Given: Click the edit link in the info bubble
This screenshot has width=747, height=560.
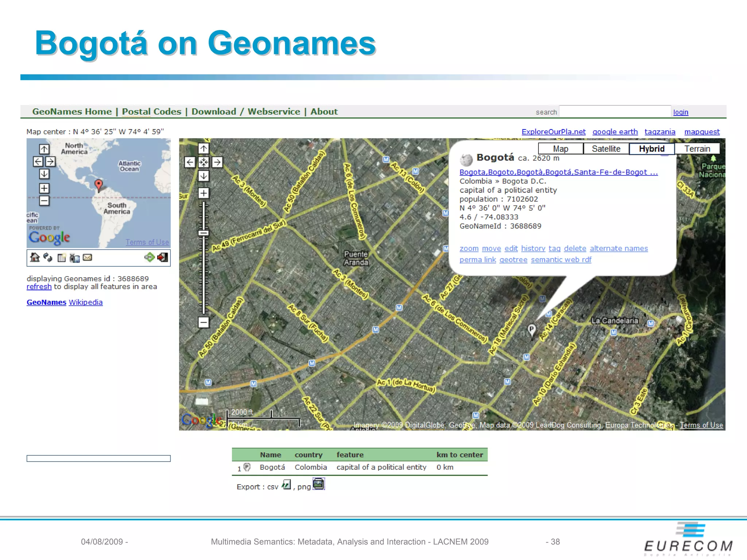Looking at the screenshot, I should pos(511,248).
